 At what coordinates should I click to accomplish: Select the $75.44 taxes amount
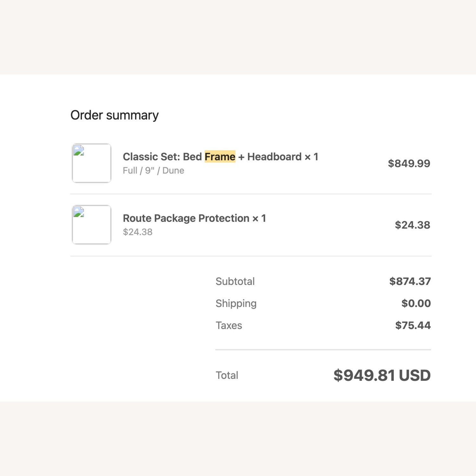[x=413, y=325]
